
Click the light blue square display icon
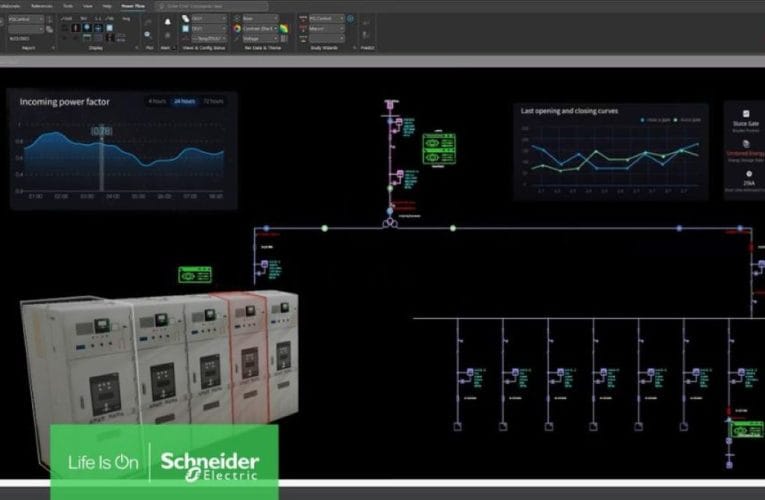tap(109, 28)
